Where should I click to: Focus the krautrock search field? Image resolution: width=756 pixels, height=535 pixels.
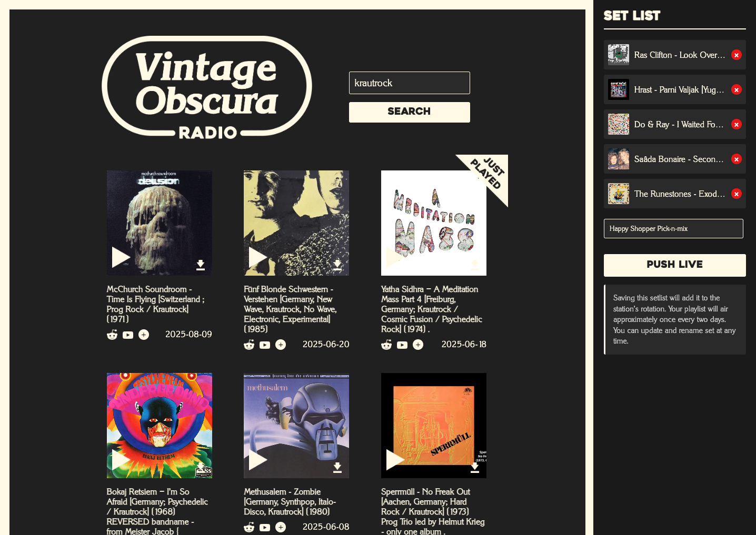pos(410,83)
